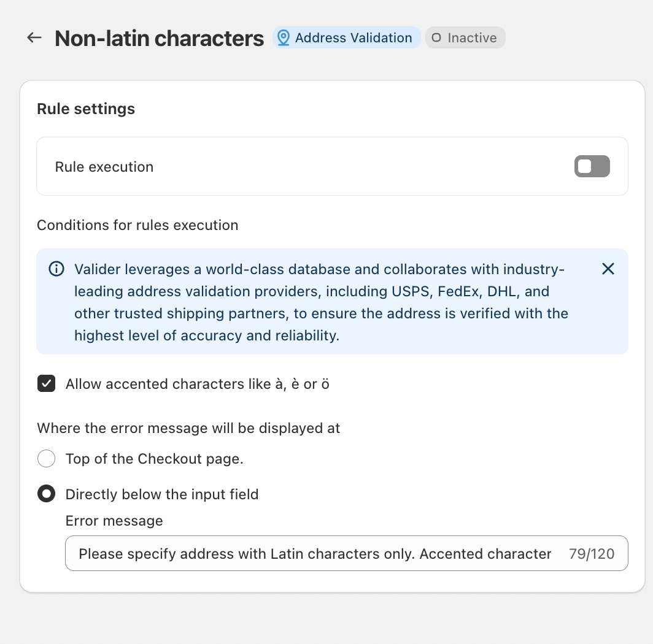This screenshot has height=644, width=653.
Task: Uncheck Allow accented characters checkbox
Action: coord(47,384)
